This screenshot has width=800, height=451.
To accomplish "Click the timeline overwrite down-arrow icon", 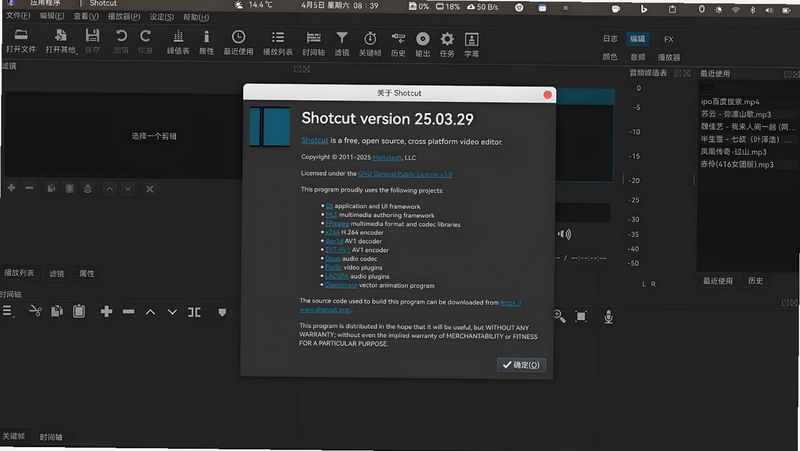I will coord(172,312).
